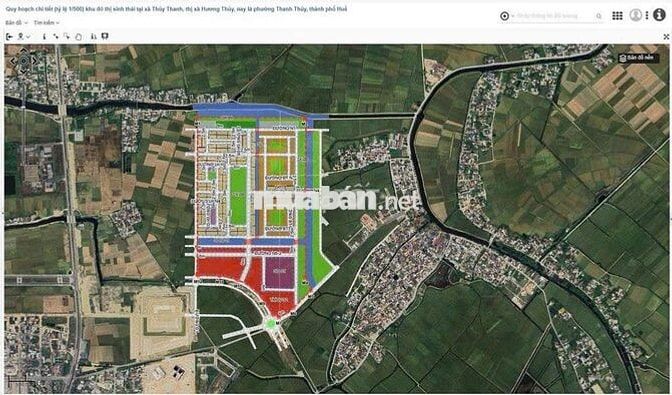Select the measure distance tool
672x395 pixels.
click(56, 36)
